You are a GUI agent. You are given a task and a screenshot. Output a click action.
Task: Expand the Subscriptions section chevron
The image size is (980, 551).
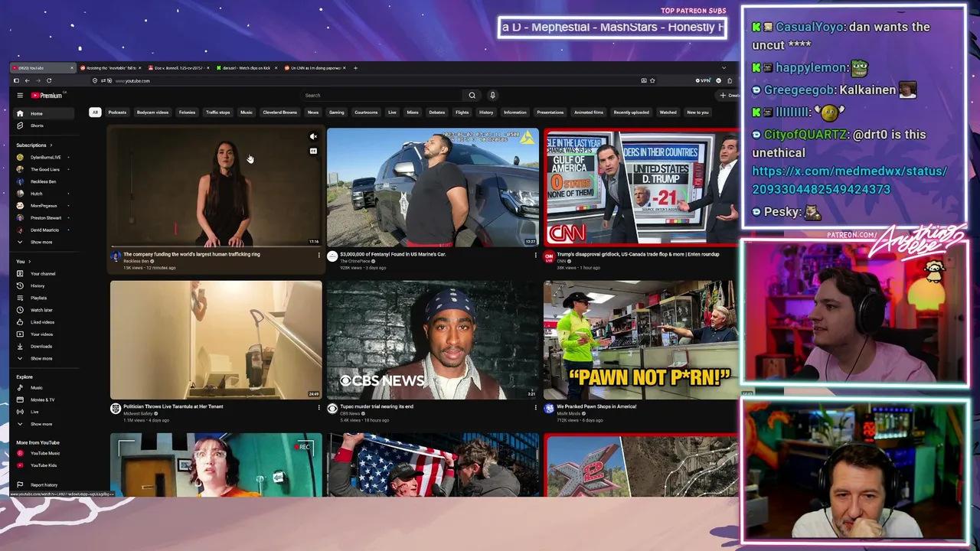coord(51,145)
